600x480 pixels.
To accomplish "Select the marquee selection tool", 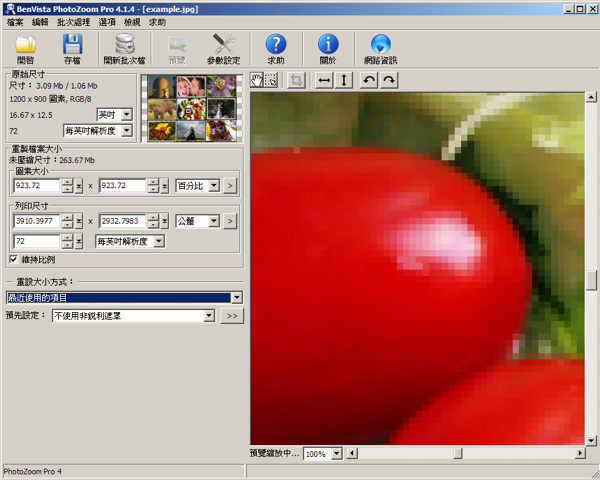I will pyautogui.click(x=271, y=80).
